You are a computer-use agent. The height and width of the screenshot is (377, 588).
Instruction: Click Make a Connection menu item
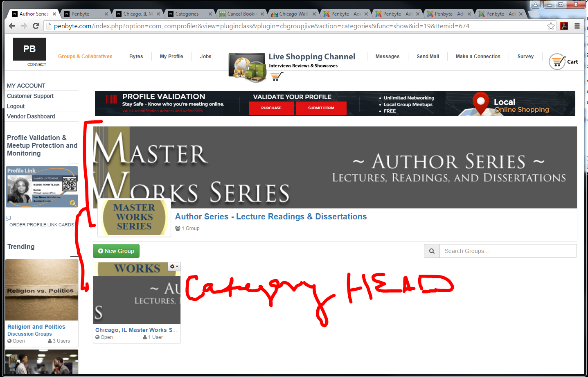(x=478, y=56)
